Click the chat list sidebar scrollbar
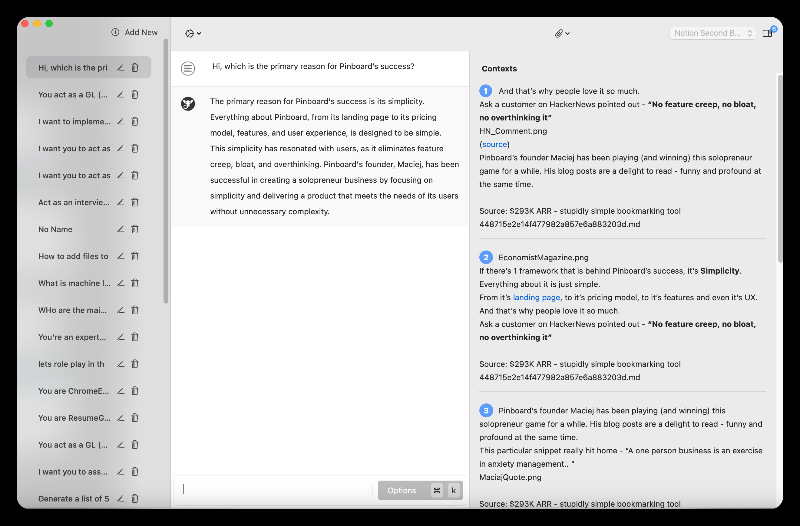 tap(165, 170)
